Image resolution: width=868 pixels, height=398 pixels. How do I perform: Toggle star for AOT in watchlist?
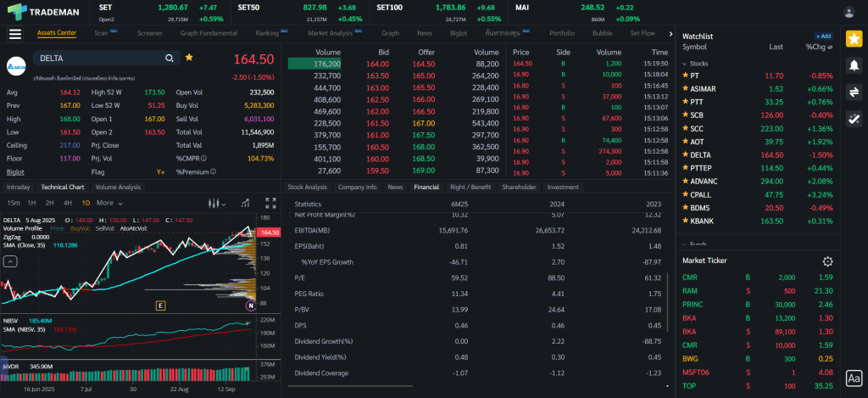685,142
